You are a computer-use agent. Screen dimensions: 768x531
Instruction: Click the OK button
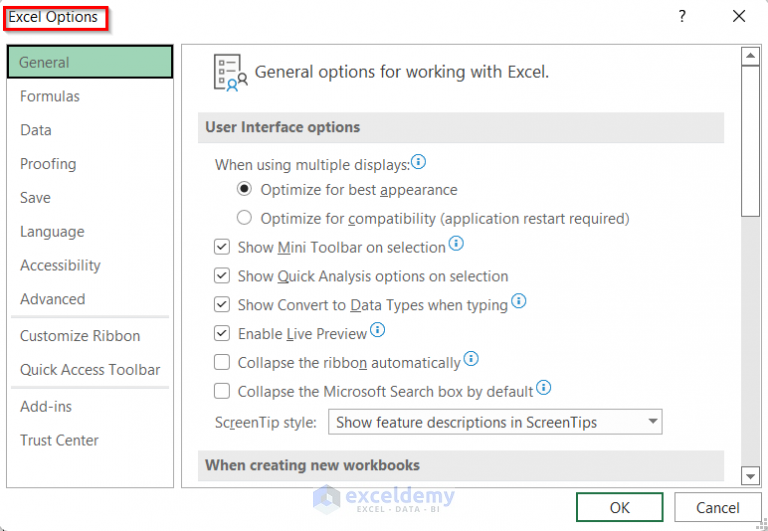620,507
